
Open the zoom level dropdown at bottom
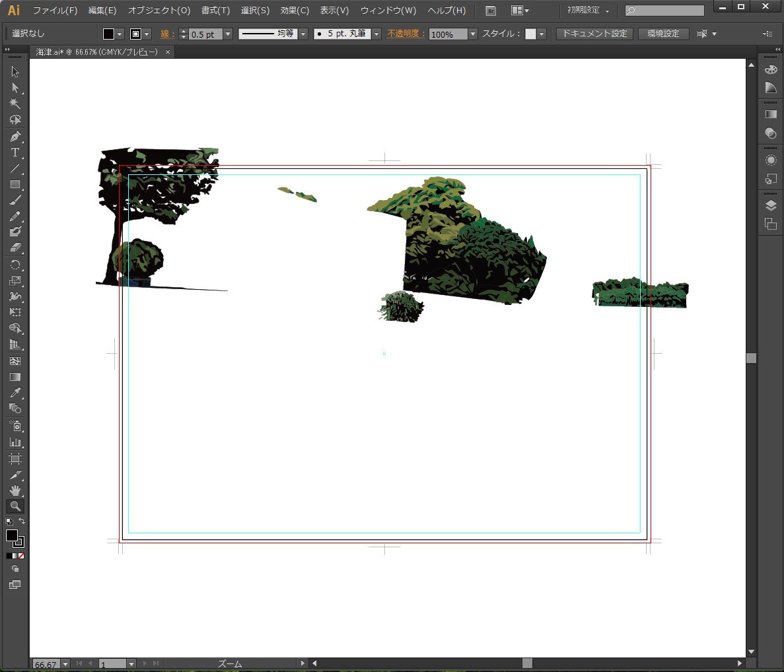pyautogui.click(x=65, y=664)
